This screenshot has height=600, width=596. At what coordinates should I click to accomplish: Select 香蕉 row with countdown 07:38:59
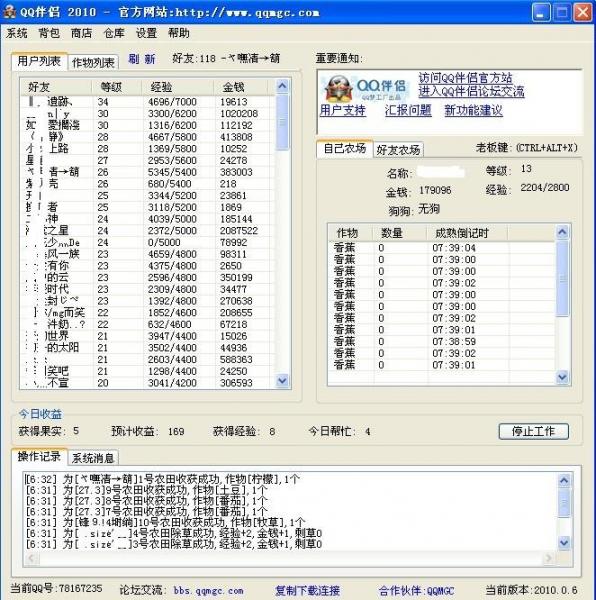[442, 342]
